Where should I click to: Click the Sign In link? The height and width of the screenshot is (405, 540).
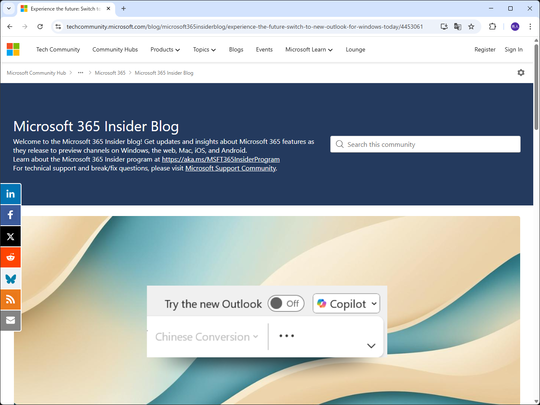point(513,50)
